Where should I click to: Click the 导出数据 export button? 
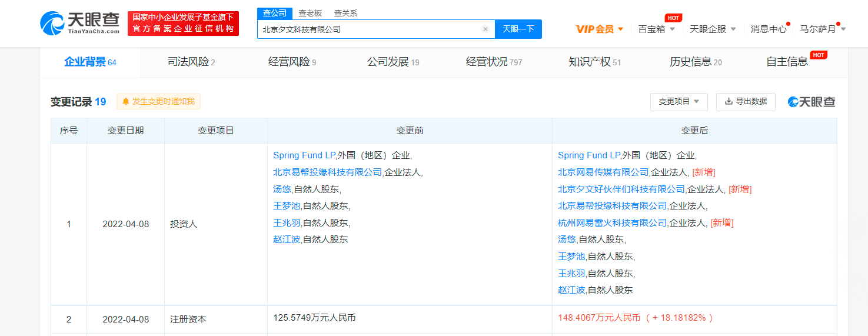[746, 101]
